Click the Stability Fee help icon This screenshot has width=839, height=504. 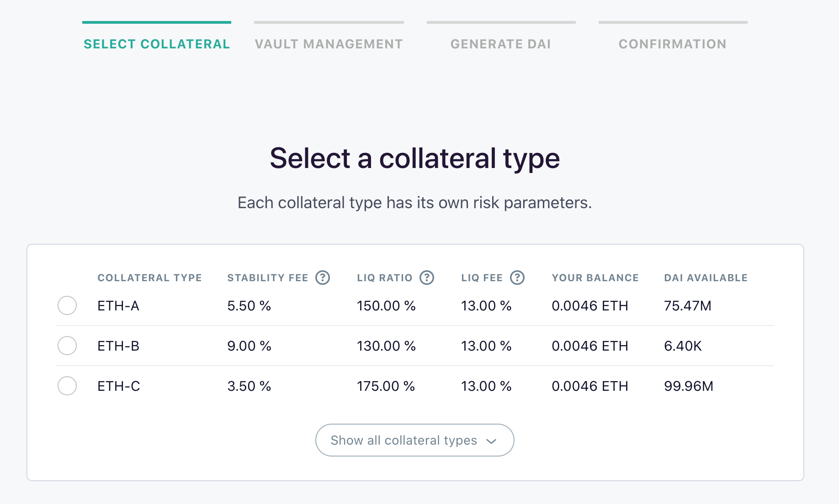pos(323,278)
